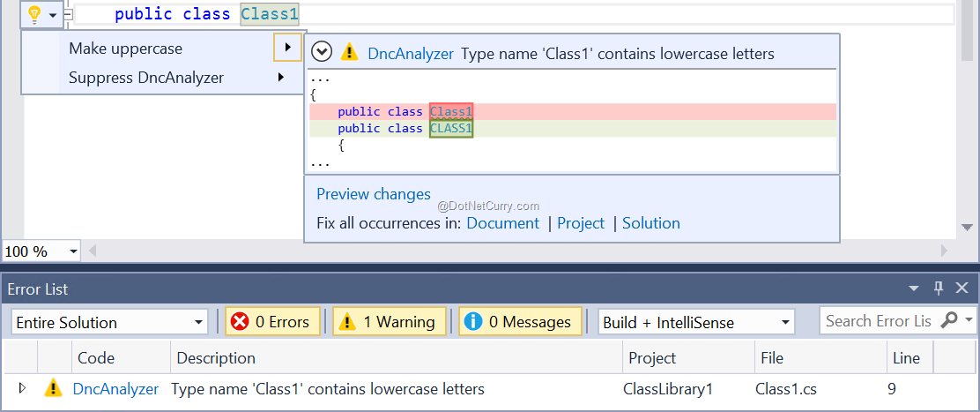Sort by the Code column header
Viewport: 980px width, 412px height.
tap(122, 358)
